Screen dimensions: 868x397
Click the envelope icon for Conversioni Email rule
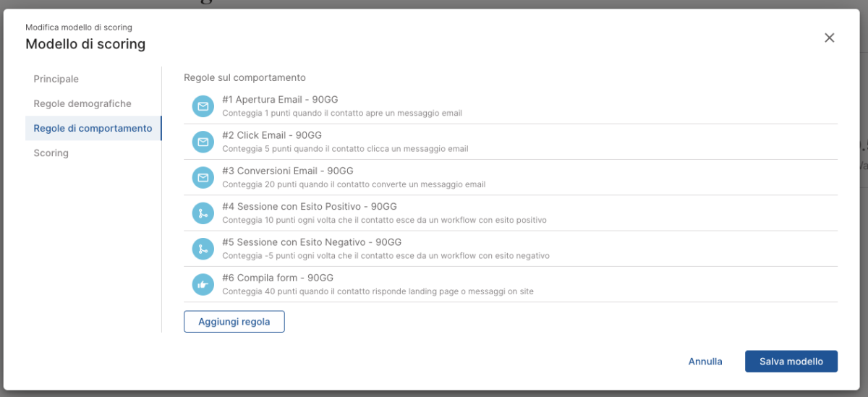coord(203,177)
